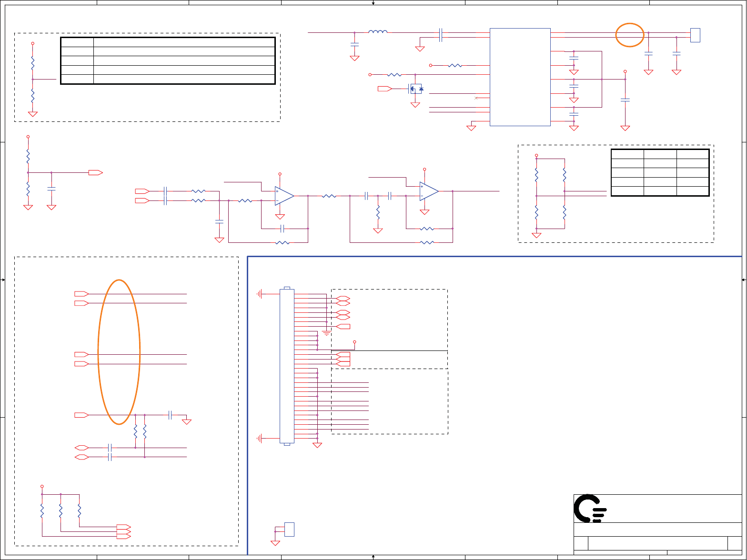747x560 pixels.
Task: Select the inductor coil symbol
Action: point(378,32)
